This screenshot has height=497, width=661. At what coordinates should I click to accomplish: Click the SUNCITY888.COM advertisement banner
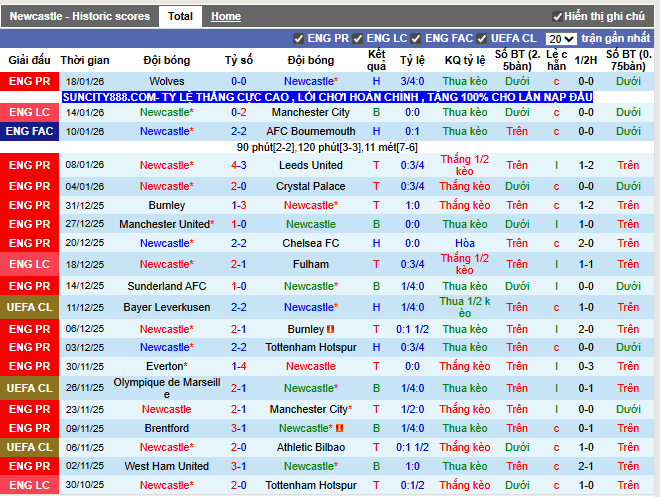pos(328,97)
